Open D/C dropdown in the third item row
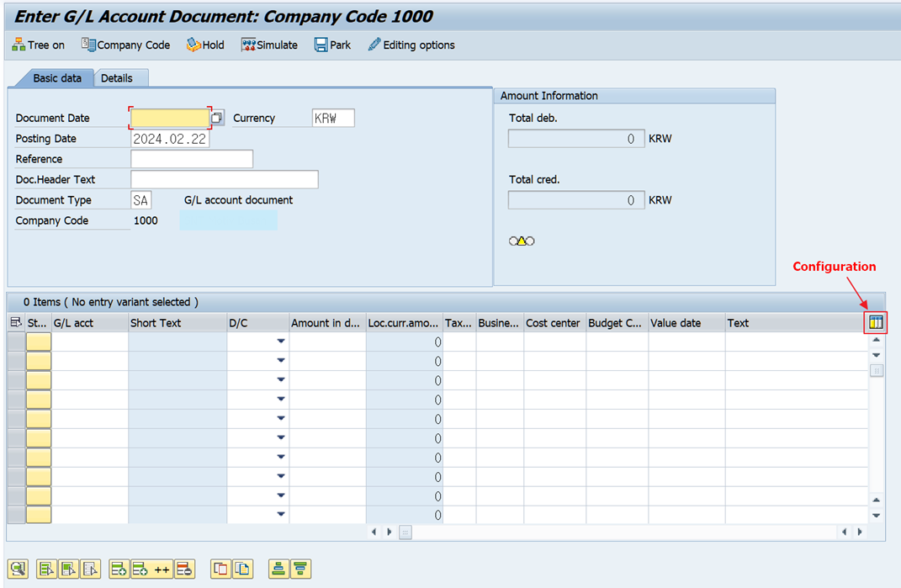The width and height of the screenshot is (901, 588). pyautogui.click(x=280, y=380)
